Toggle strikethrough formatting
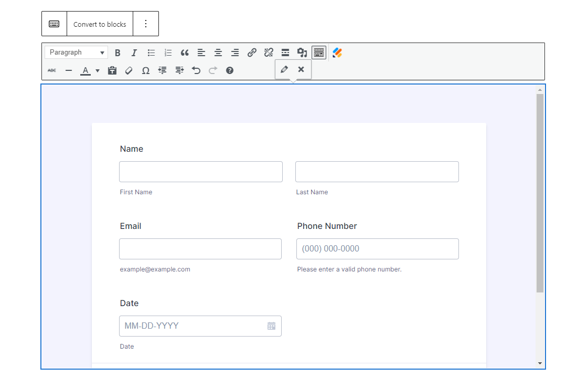This screenshot has width=588, height=377. pos(52,70)
